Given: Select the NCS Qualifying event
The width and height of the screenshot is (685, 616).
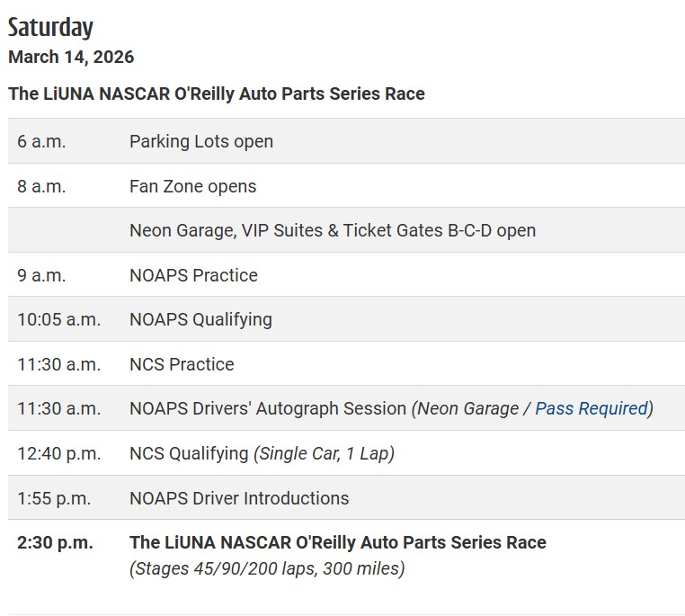Looking at the screenshot, I should 189,454.
